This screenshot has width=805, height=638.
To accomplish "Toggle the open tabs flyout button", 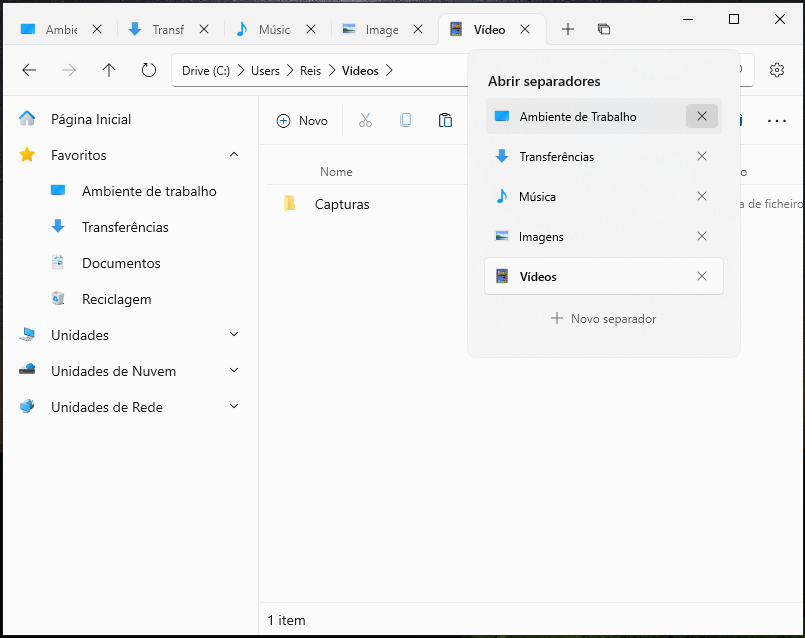I will pos(604,29).
